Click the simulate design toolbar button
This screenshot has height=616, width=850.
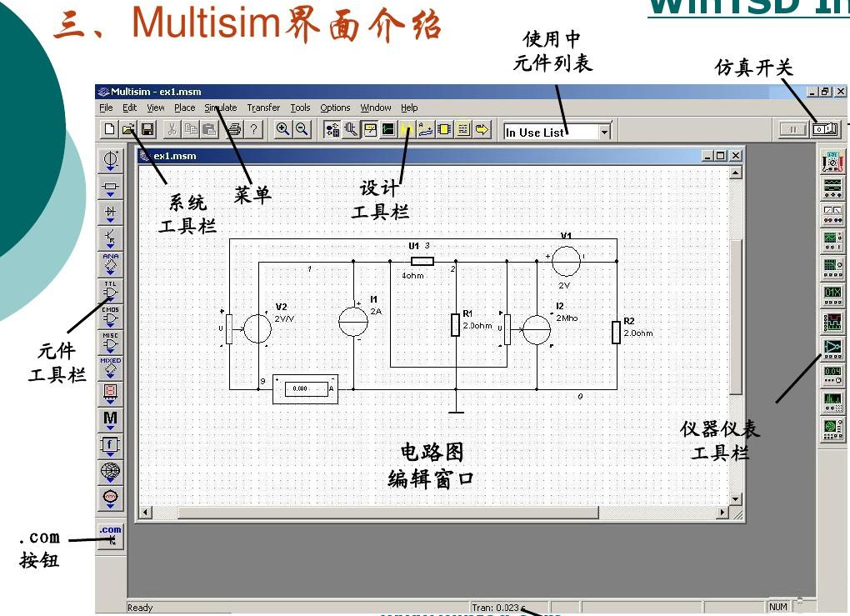tap(388, 129)
